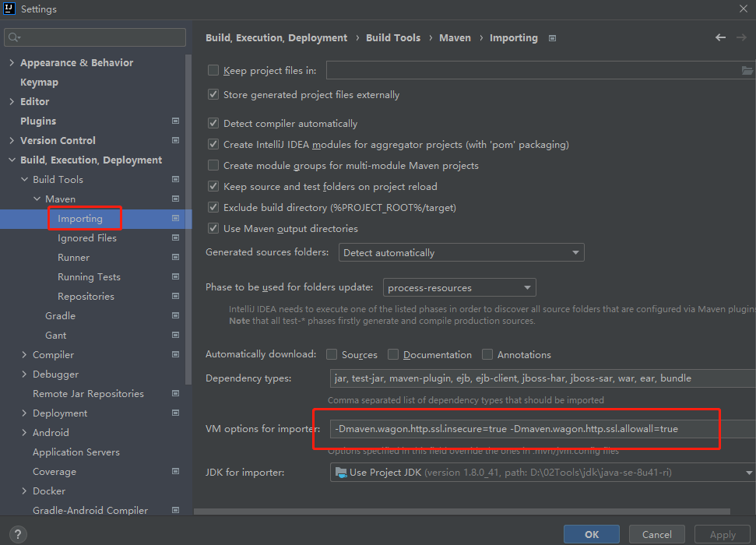Expand the Compiler node arrow
Image resolution: width=756 pixels, height=545 pixels.
tap(24, 354)
